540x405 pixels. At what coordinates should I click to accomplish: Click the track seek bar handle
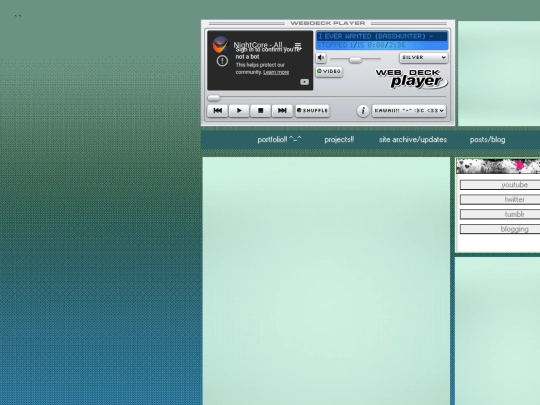pyautogui.click(x=214, y=98)
